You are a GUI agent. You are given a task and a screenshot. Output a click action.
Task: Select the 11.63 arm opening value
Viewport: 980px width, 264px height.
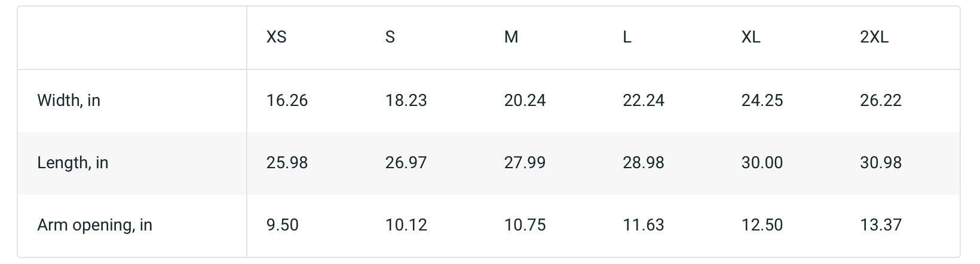click(644, 225)
